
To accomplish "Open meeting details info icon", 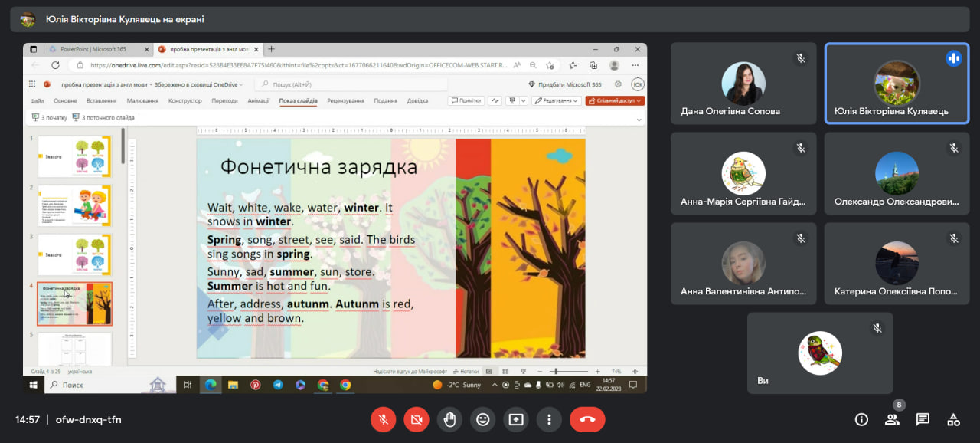I will click(x=861, y=419).
